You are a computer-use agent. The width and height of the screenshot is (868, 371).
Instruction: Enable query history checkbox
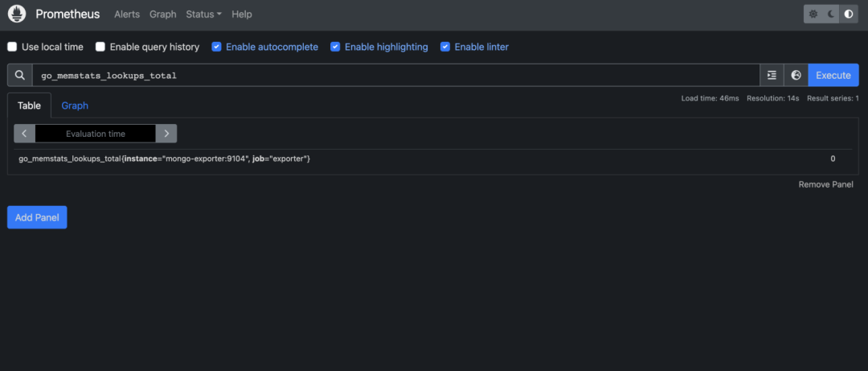tap(100, 47)
